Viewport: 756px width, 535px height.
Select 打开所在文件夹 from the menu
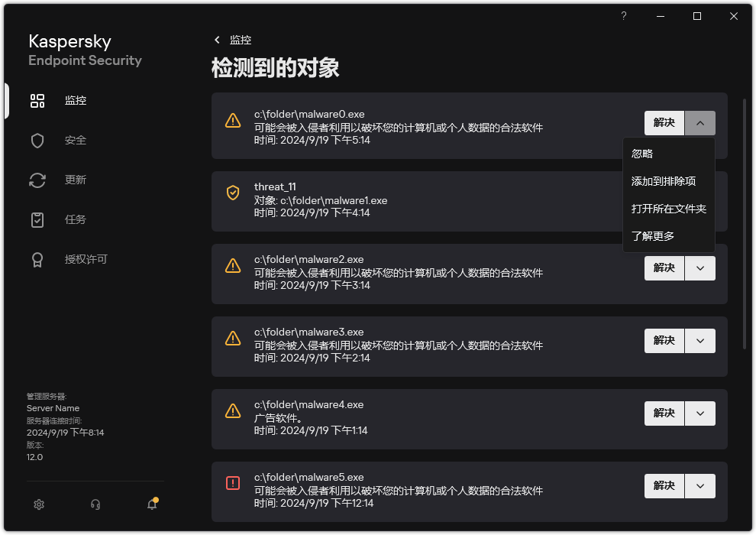click(669, 209)
